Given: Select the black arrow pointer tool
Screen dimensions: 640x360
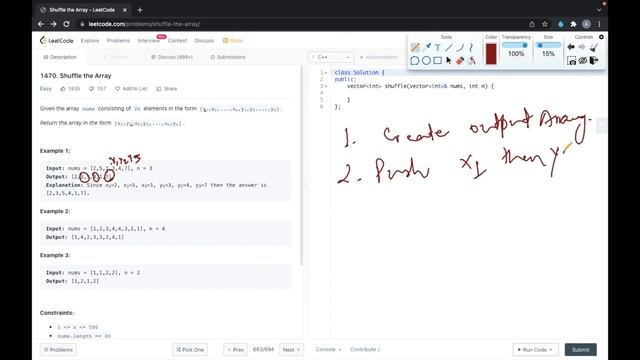Looking at the screenshot, I should (449, 60).
